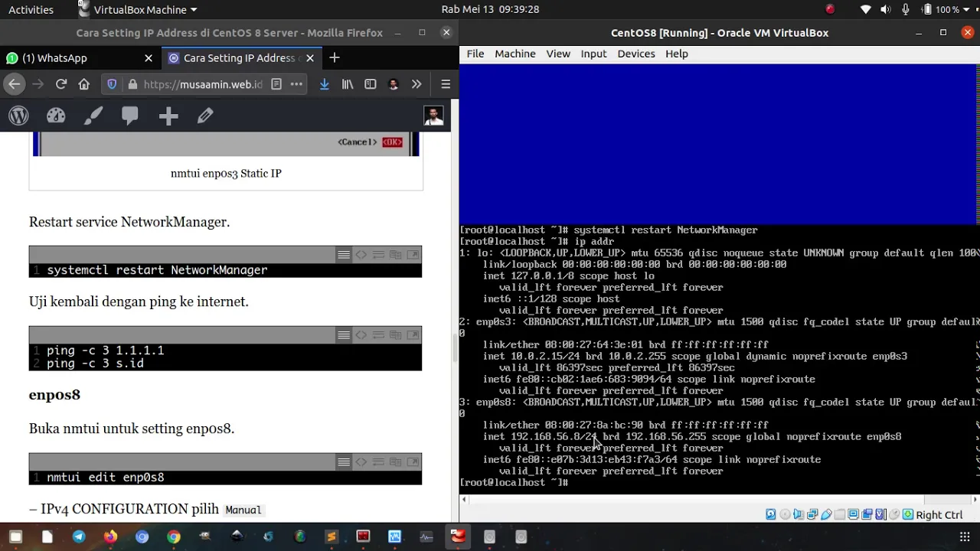This screenshot has height=551, width=980.
Task: Toggle Firefox sidebar
Action: tap(371, 84)
